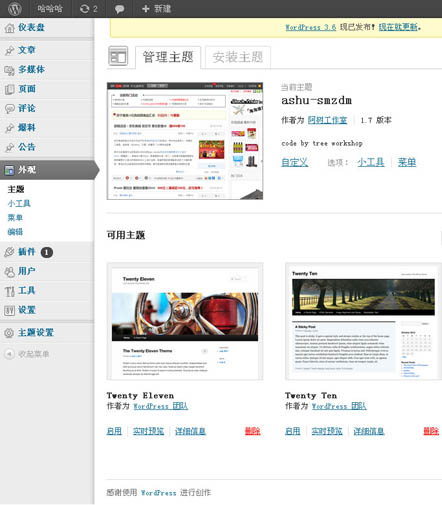Open 小工具 option link beside 选项

click(371, 162)
